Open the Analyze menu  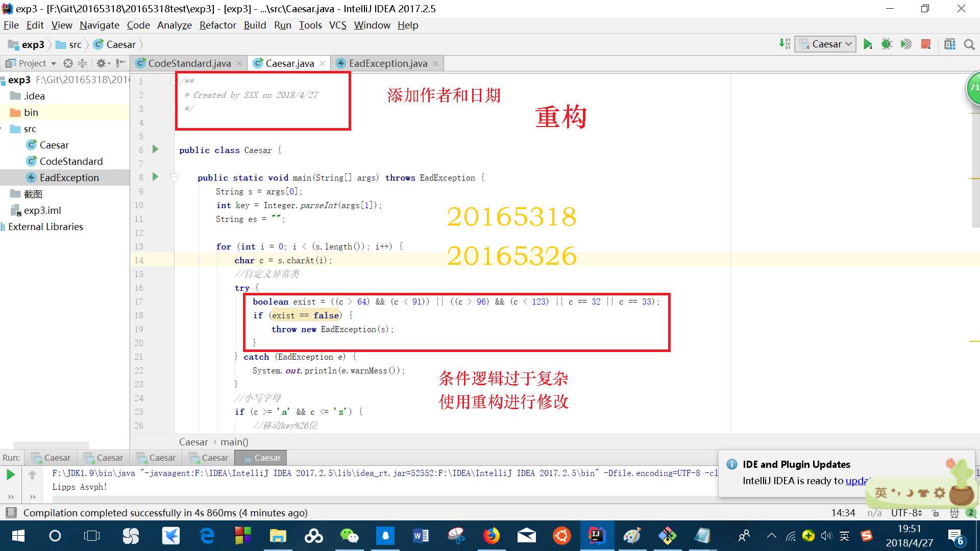click(x=175, y=25)
